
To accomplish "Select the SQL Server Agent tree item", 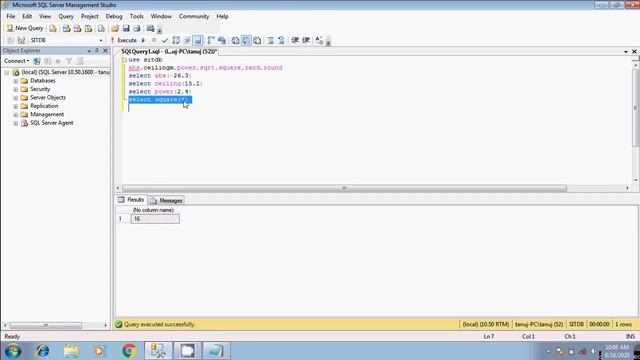I will (x=51, y=123).
